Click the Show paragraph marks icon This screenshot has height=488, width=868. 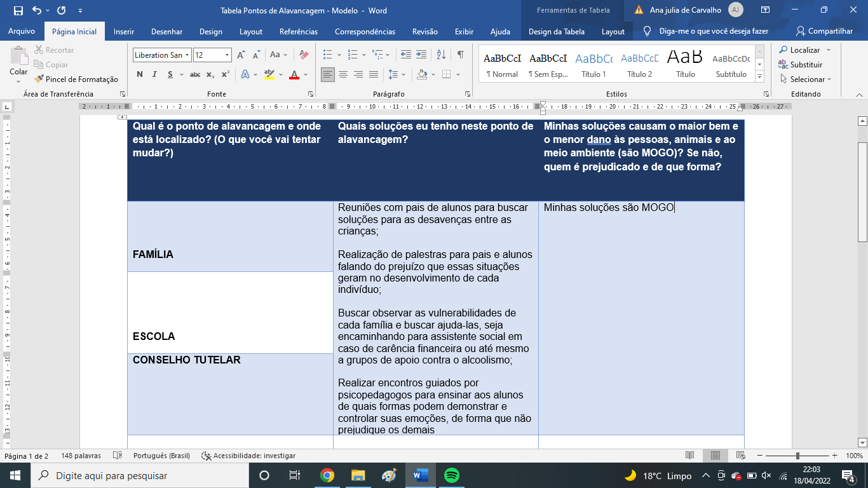coord(460,55)
